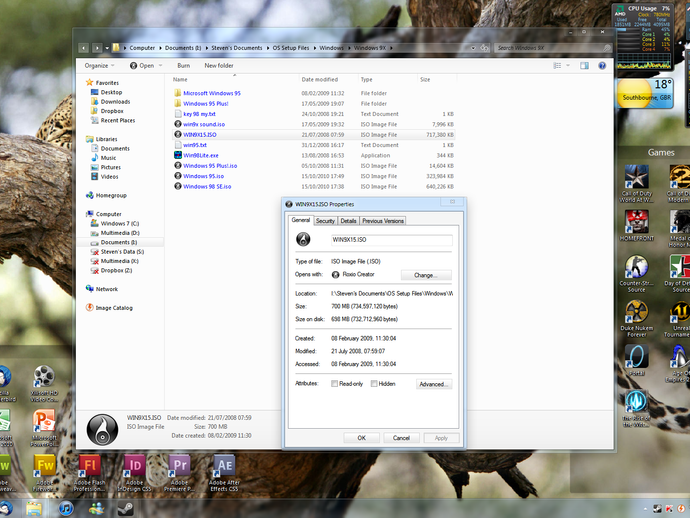Click the Search Windows 9X box
This screenshot has height=518, width=690.
(x=553, y=48)
